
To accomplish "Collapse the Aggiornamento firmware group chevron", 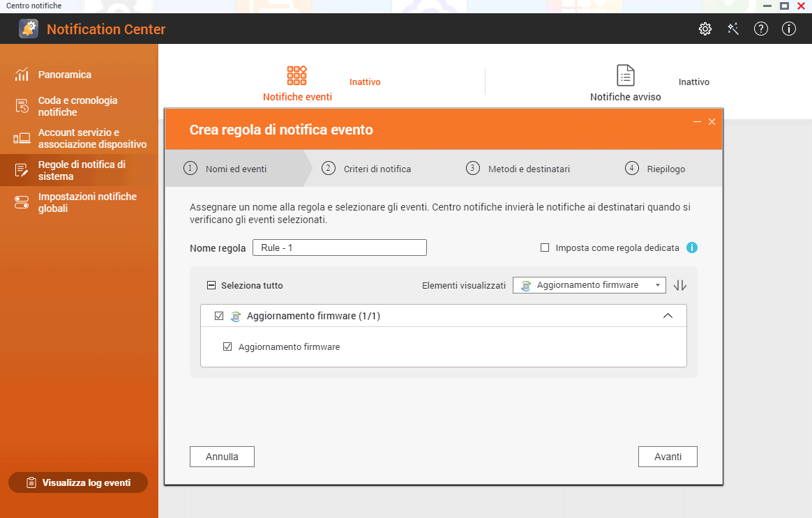I will [x=668, y=316].
